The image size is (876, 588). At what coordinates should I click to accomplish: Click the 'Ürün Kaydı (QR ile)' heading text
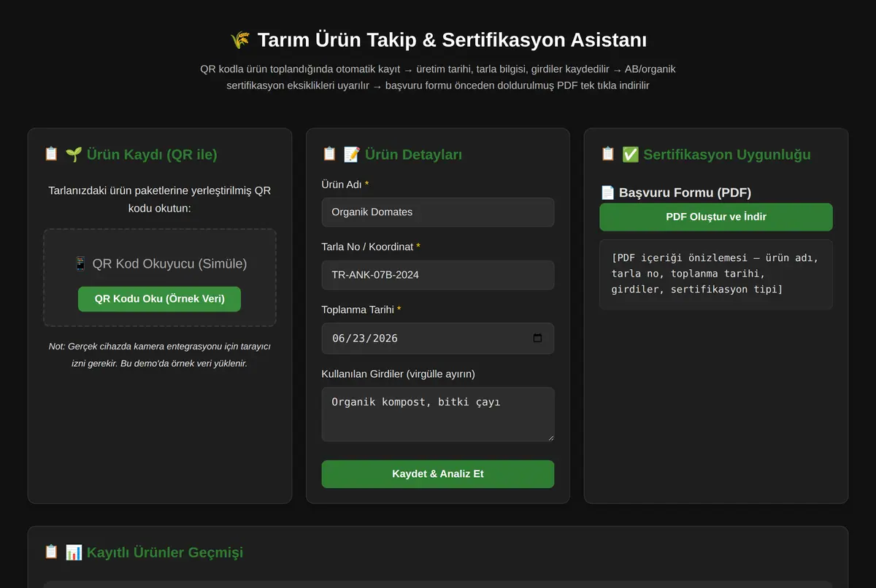[x=152, y=155]
